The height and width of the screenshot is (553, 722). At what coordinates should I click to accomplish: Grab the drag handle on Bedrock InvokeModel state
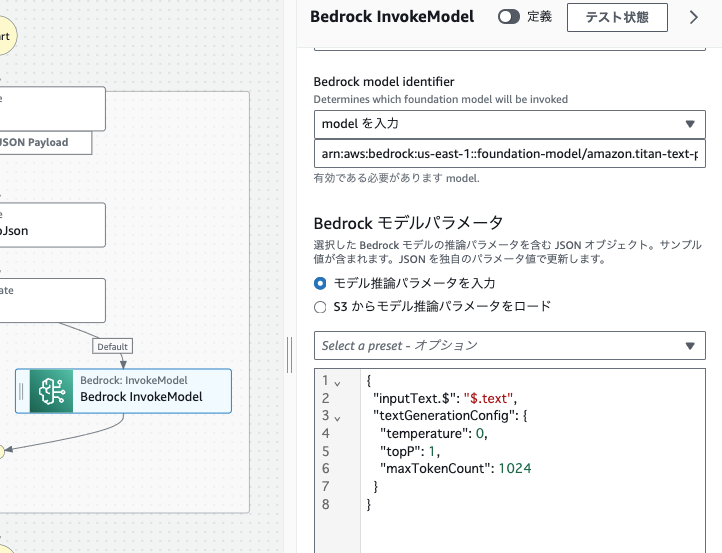pos(21,391)
